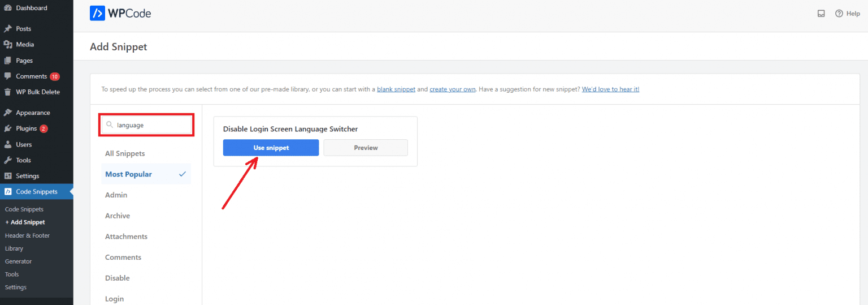Open the create your own link
Screen dimensions: 868x305
point(452,89)
